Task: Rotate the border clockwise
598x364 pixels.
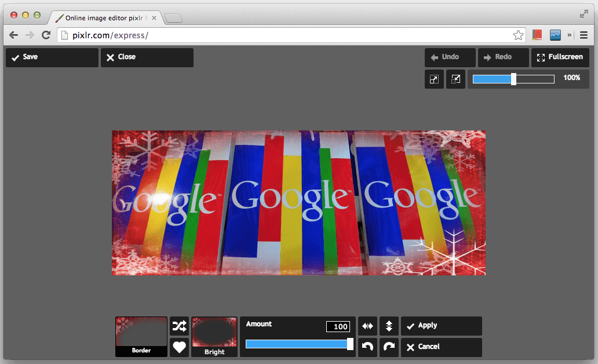Action: coord(389,347)
